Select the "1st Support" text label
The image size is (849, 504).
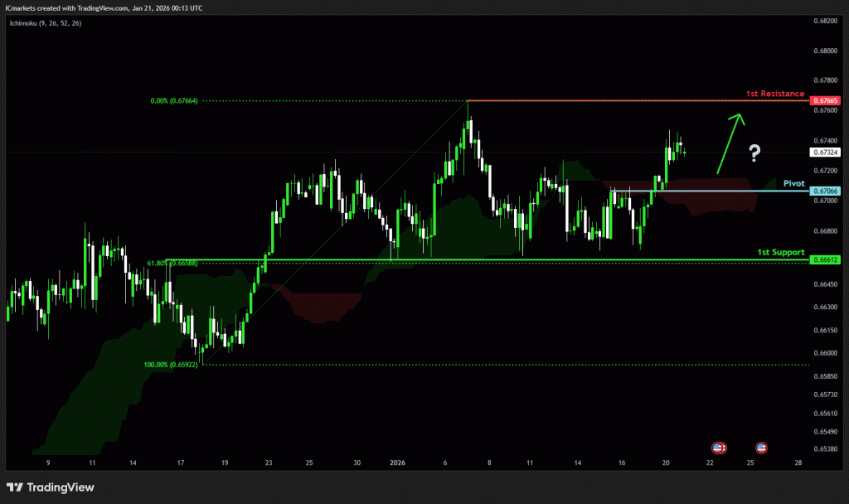(x=780, y=251)
